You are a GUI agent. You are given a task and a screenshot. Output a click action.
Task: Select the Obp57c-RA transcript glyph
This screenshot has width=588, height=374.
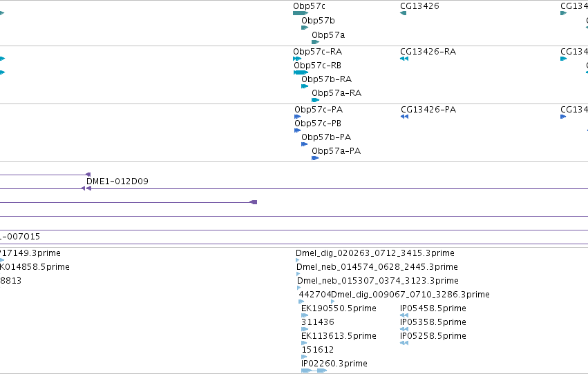coord(297,59)
